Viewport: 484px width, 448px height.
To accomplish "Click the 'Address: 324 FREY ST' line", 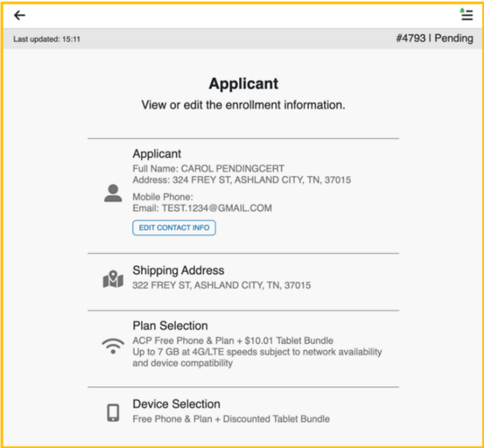I will click(x=242, y=180).
